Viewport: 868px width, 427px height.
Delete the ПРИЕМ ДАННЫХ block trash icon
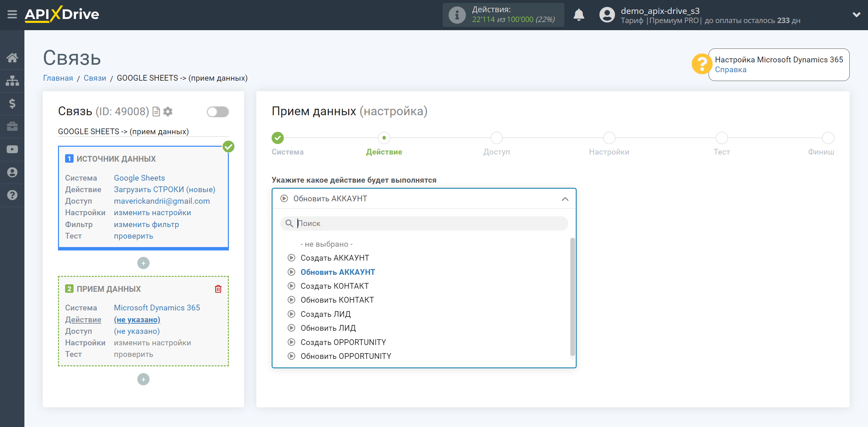pos(218,289)
